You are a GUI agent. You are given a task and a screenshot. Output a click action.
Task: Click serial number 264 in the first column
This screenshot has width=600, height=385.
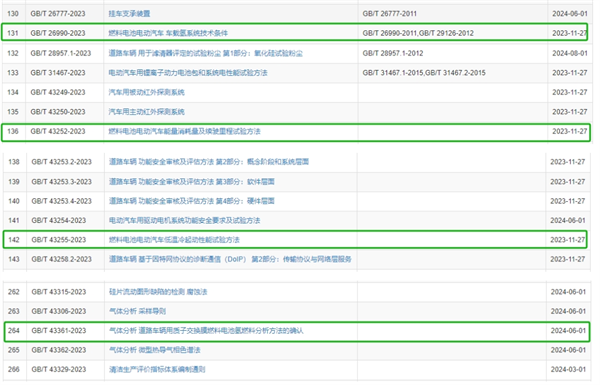tap(14, 331)
